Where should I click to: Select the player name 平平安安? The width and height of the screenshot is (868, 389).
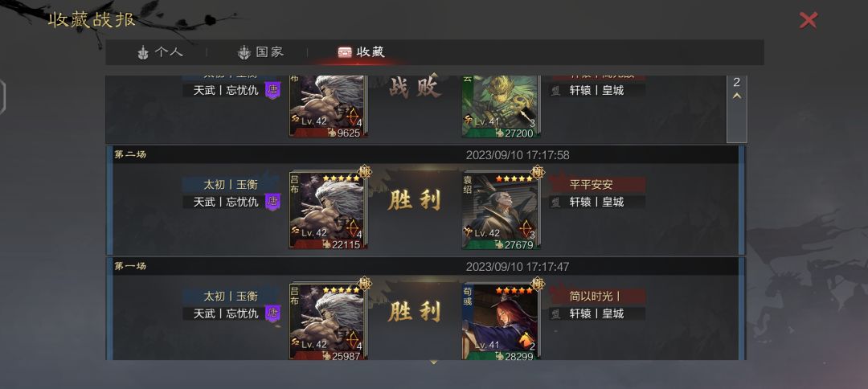(x=592, y=185)
